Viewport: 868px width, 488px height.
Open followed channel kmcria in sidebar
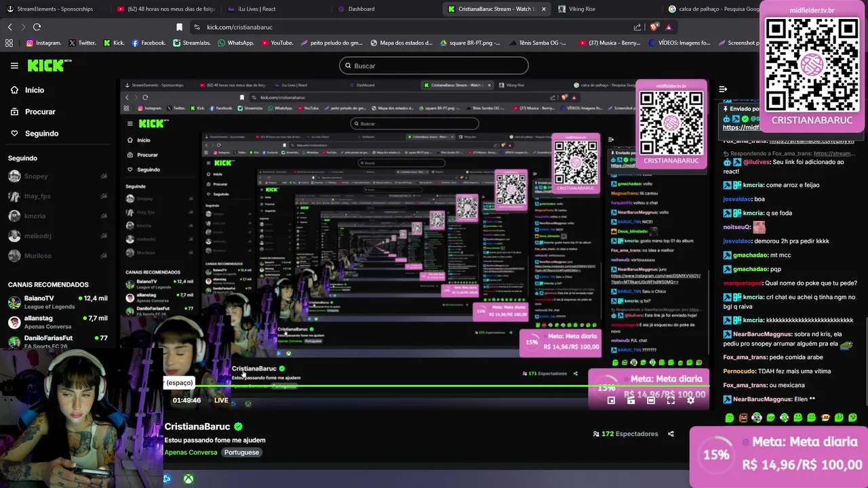pyautogui.click(x=58, y=216)
